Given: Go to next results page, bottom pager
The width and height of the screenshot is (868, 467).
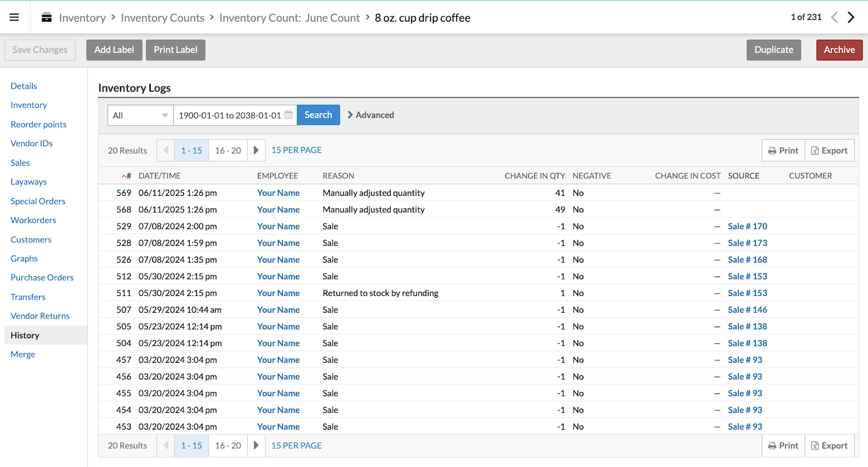Looking at the screenshot, I should pyautogui.click(x=256, y=445).
